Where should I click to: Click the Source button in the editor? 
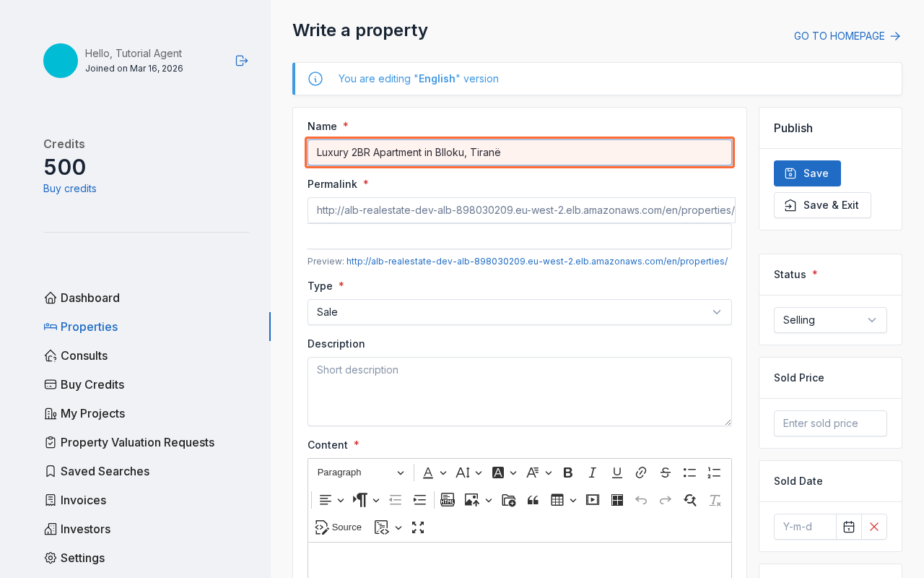339,527
